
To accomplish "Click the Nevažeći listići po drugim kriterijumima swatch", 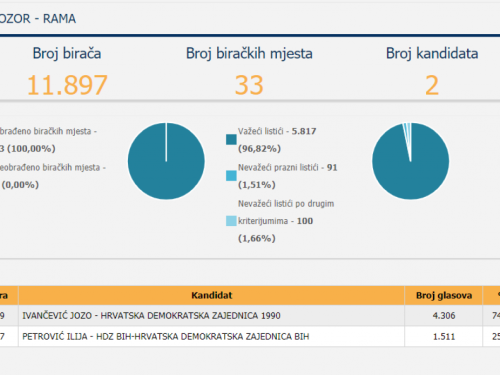I will [231, 221].
